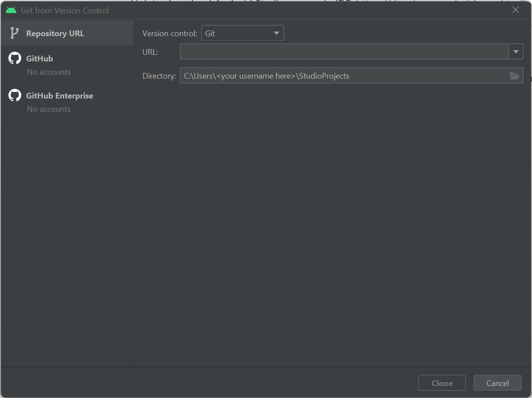Viewport: 532px width, 398px height.
Task: Click inside the Directory path field
Action: coord(344,76)
